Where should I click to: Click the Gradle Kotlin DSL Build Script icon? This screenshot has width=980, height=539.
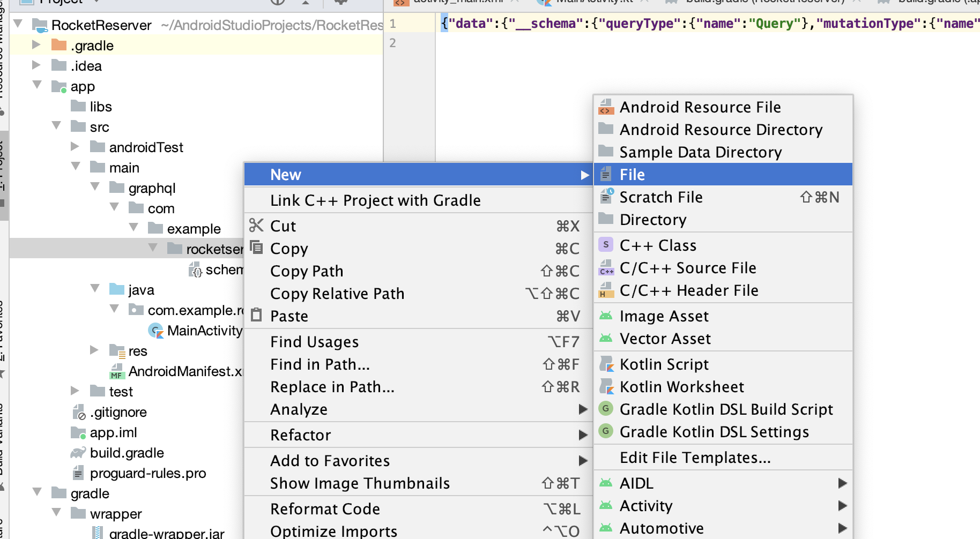[x=606, y=409]
